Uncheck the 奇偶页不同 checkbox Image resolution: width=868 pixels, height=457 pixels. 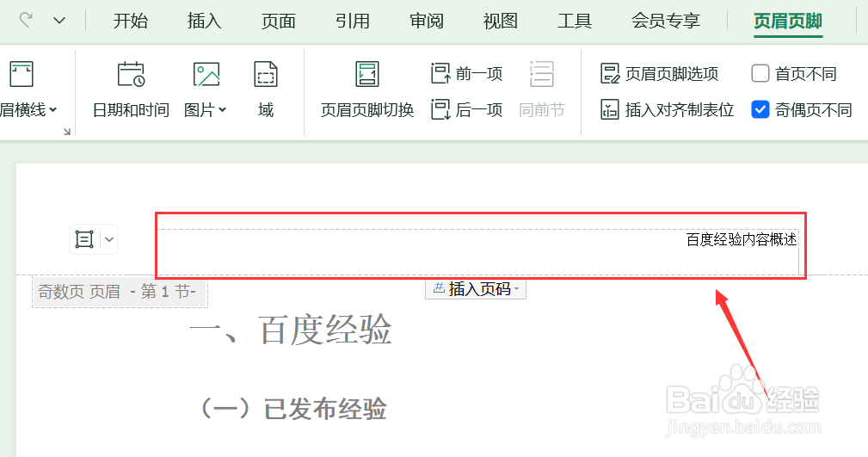coord(760,109)
